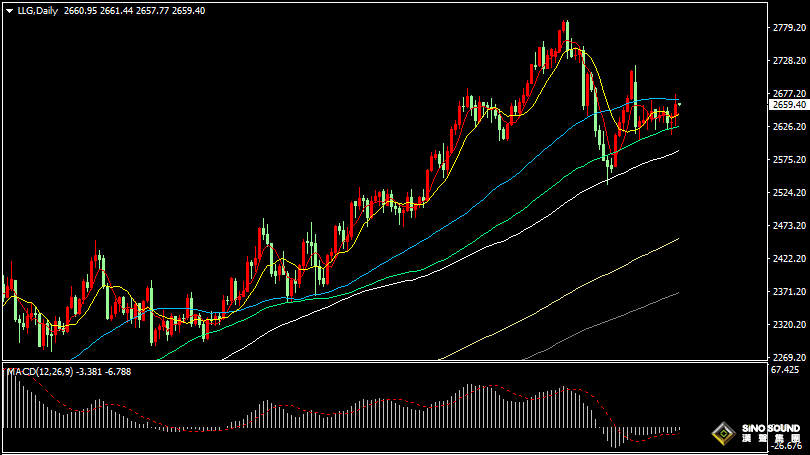Click the lowest MACD histogram bars below zero
Image resolution: width=810 pixels, height=455 pixels.
coord(615,437)
